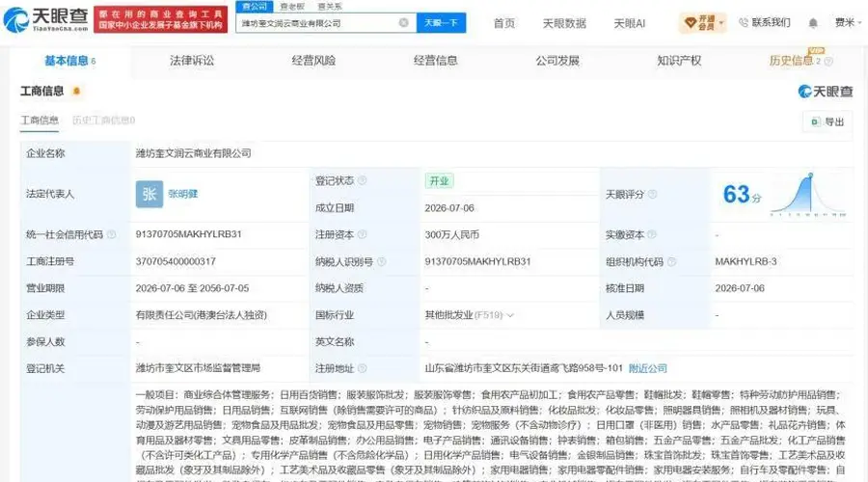Open the 历史信息 tab
The image size is (868, 482).
click(791, 61)
